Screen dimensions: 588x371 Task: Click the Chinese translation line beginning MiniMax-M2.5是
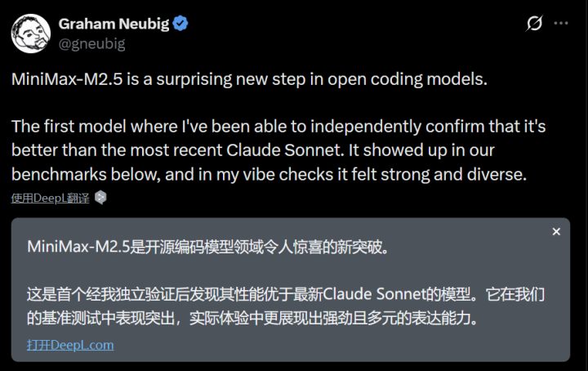coord(205,247)
